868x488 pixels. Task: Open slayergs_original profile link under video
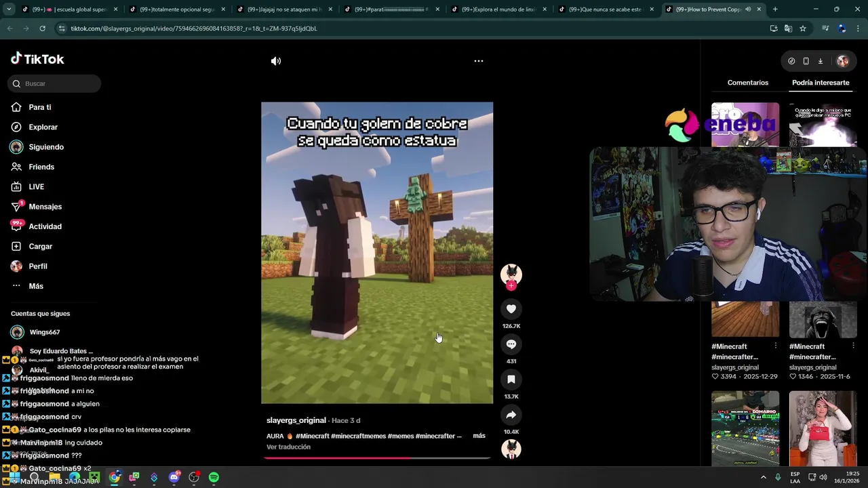click(x=296, y=420)
